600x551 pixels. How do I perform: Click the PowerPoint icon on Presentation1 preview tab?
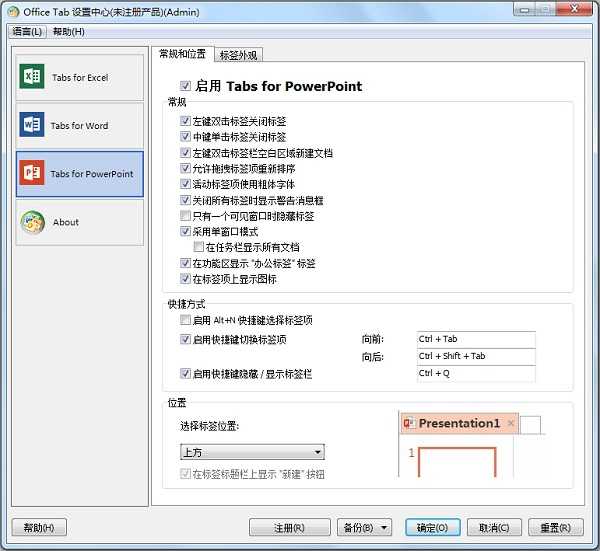409,423
